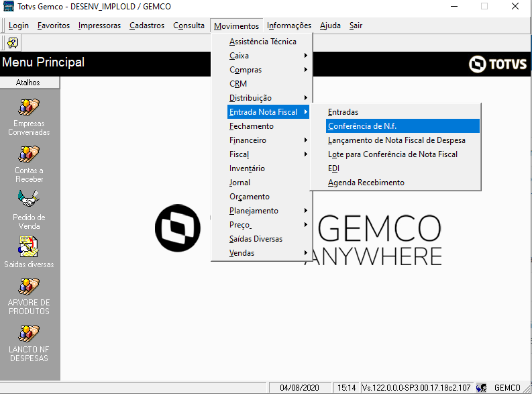
Task: Click the Atalhos panel header button
Action: tap(30, 83)
